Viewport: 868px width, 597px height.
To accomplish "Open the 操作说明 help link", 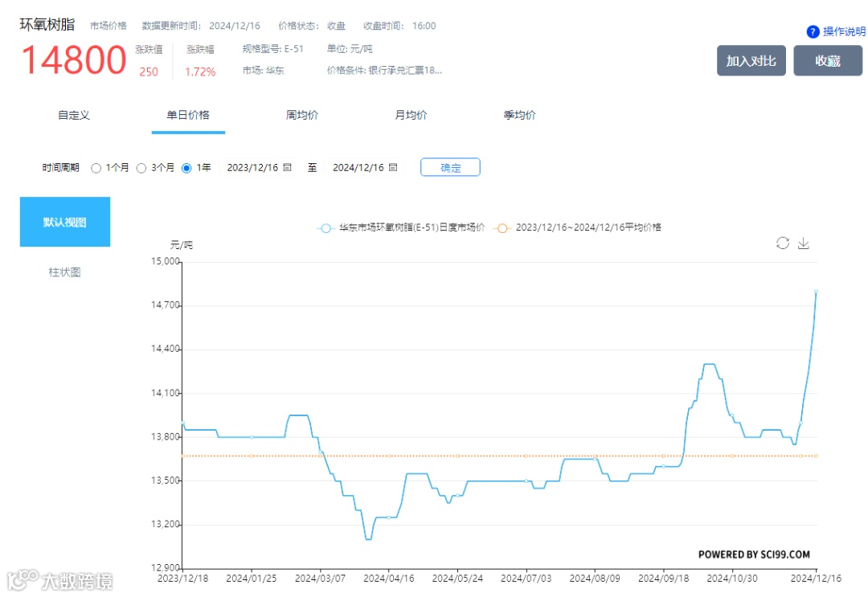I will pyautogui.click(x=844, y=31).
